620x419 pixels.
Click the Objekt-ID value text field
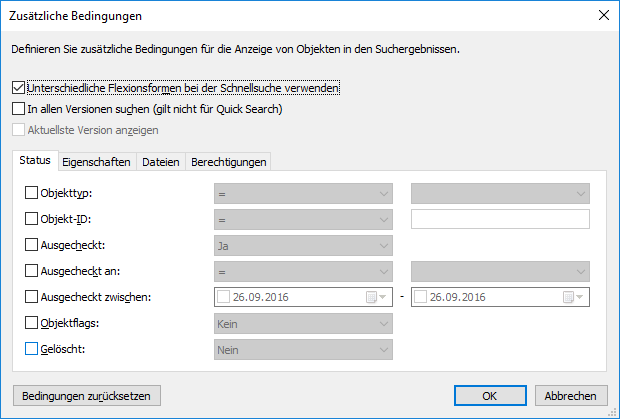tap(500, 219)
